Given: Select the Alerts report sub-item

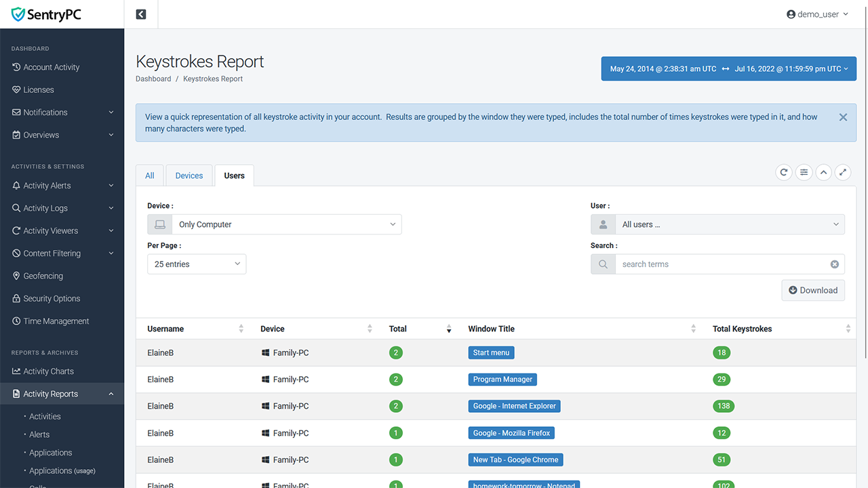Looking at the screenshot, I should pyautogui.click(x=39, y=434).
